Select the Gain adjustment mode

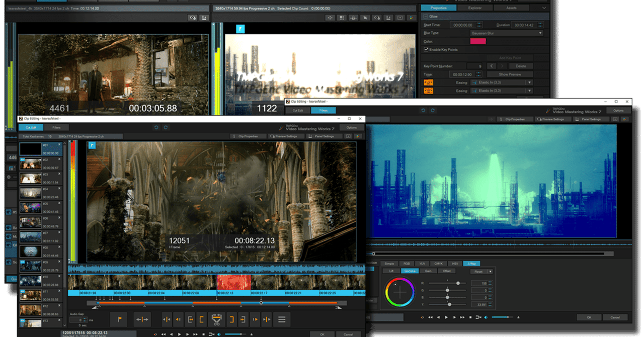pyautogui.click(x=428, y=271)
